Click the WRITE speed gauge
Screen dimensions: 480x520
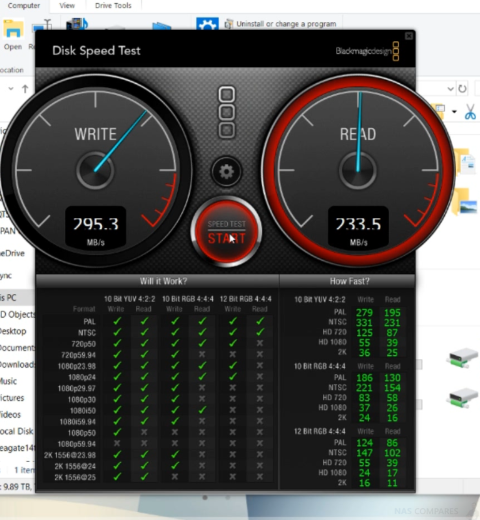(x=96, y=170)
